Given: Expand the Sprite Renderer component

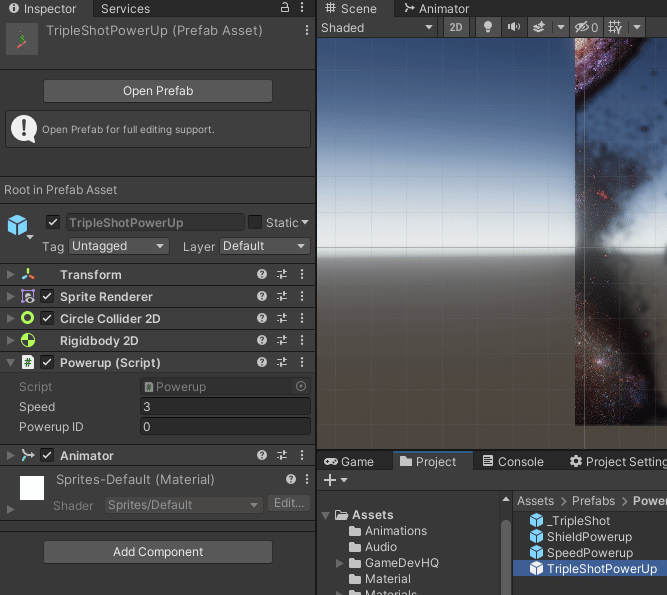Looking at the screenshot, I should click(10, 296).
